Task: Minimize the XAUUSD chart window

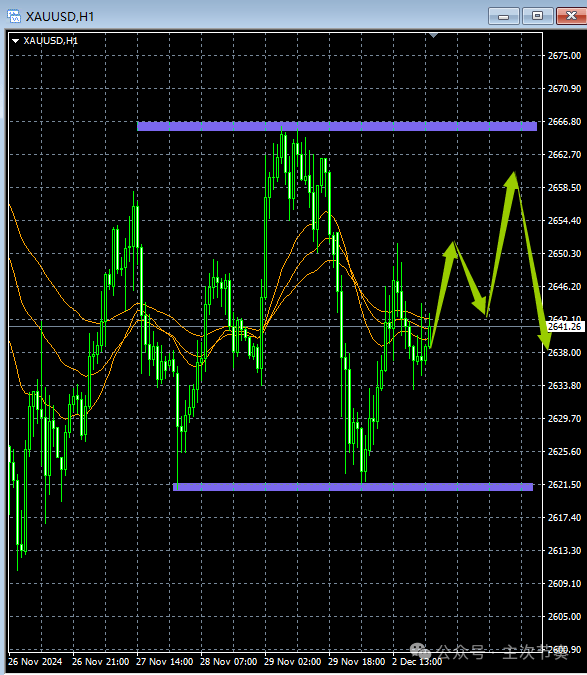Action: pos(504,16)
